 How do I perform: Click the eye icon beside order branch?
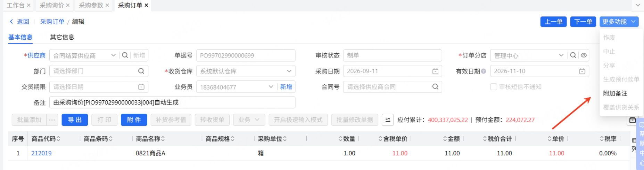584,55
